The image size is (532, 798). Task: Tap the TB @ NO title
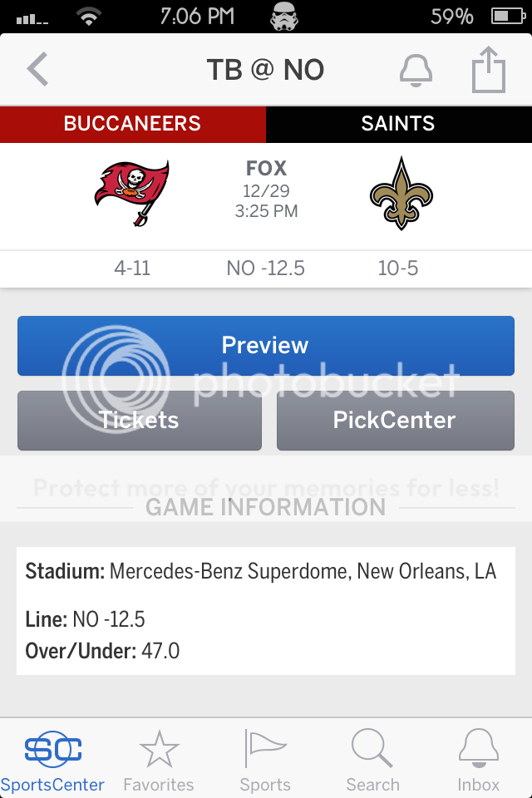[265, 70]
